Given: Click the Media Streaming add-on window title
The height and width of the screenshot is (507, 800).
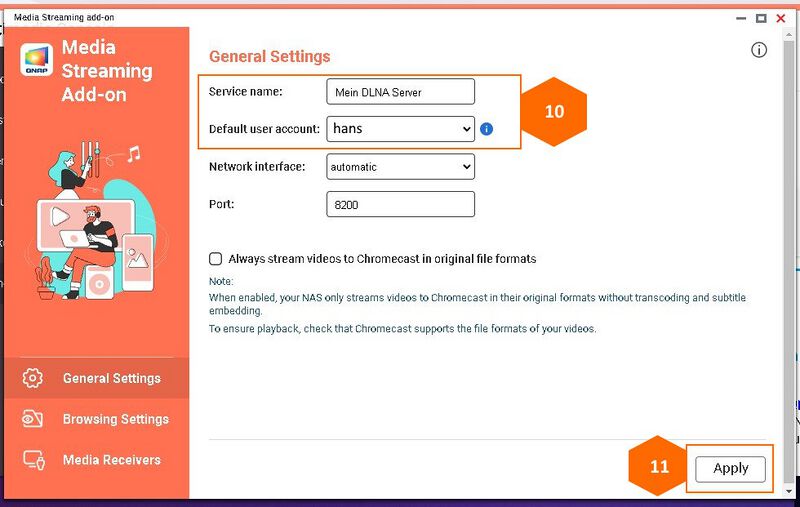Looking at the screenshot, I should click(x=64, y=17).
